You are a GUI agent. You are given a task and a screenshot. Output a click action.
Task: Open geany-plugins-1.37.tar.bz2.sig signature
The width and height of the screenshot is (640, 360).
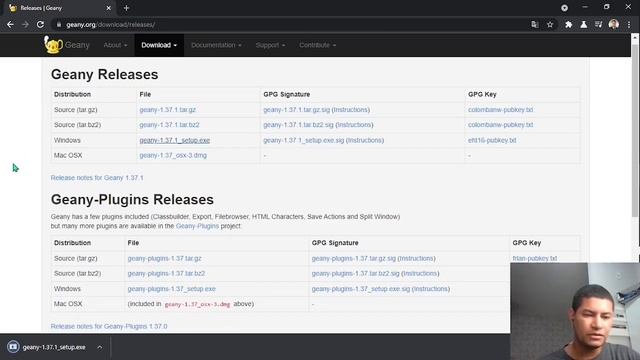pos(356,273)
